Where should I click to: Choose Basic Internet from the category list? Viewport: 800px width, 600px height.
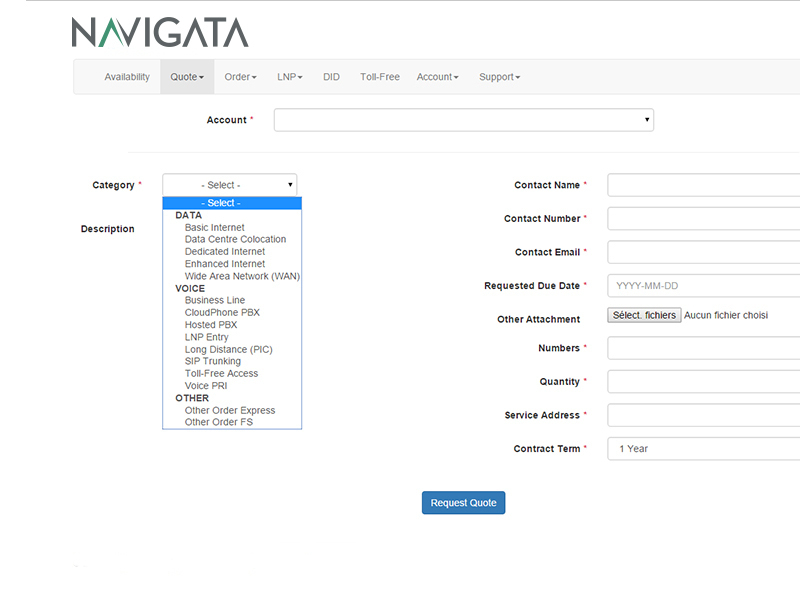coord(215,228)
